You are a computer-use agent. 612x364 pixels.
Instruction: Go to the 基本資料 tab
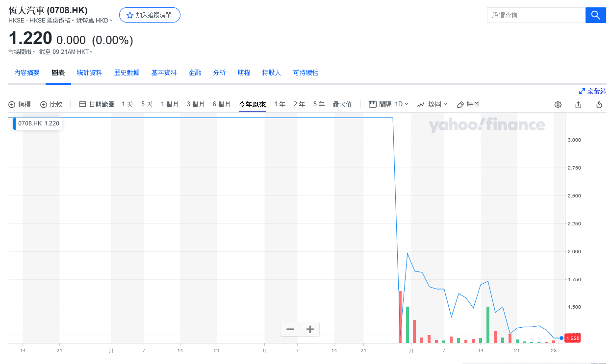164,73
